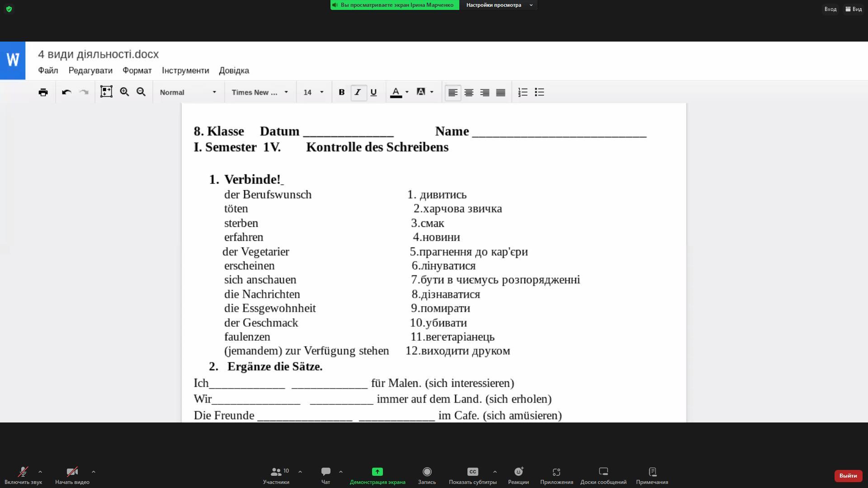
Task: Open the font size 14 dropdown
Action: point(314,92)
